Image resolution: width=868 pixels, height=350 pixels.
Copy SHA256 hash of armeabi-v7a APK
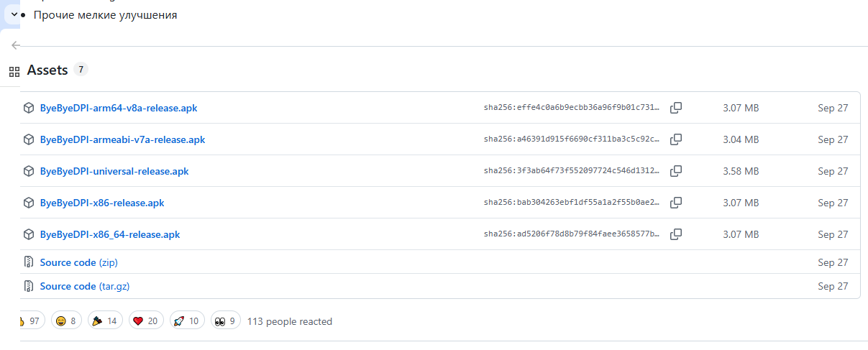676,139
